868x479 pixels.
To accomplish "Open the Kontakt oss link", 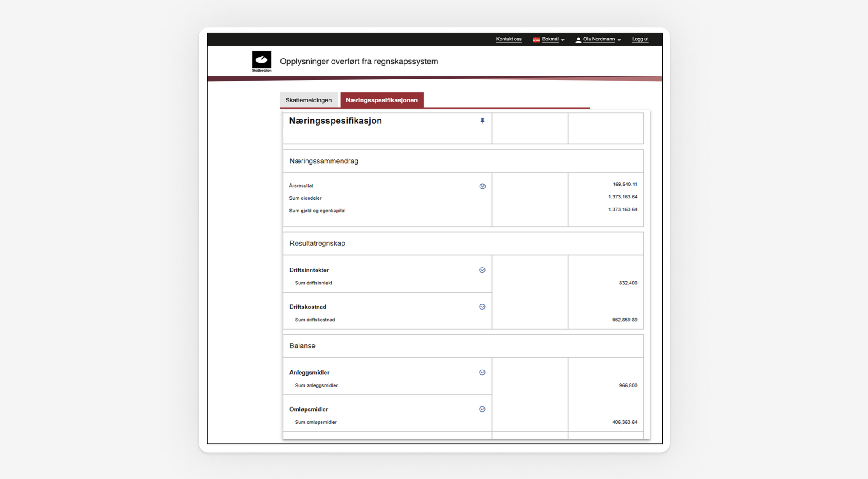I will click(x=509, y=39).
